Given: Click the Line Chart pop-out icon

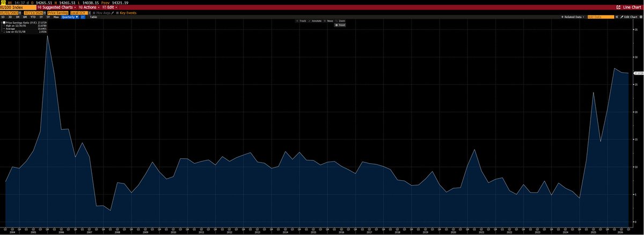Looking at the screenshot, I should [618, 8].
